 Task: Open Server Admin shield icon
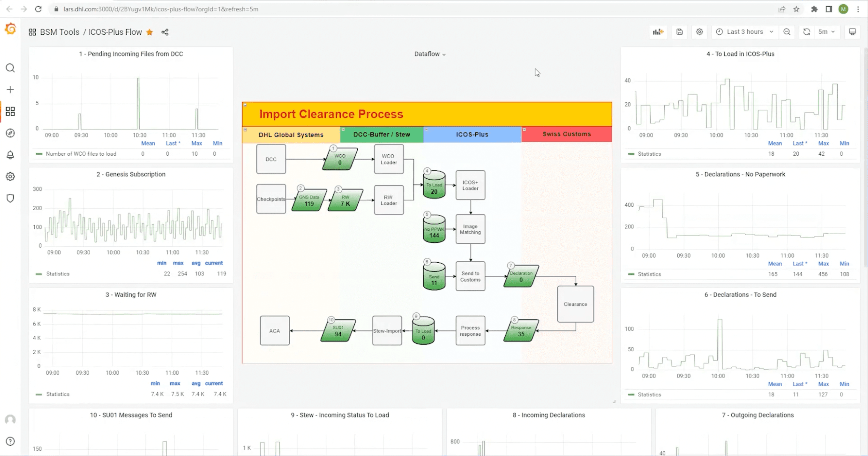tap(10, 198)
